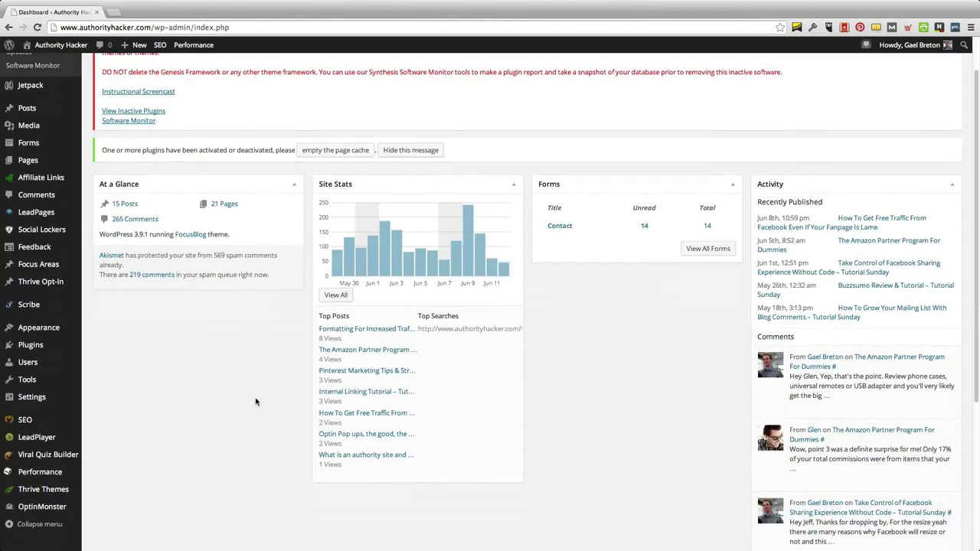
Task: Click the comment icon next to 265 Comments
Action: [104, 219]
